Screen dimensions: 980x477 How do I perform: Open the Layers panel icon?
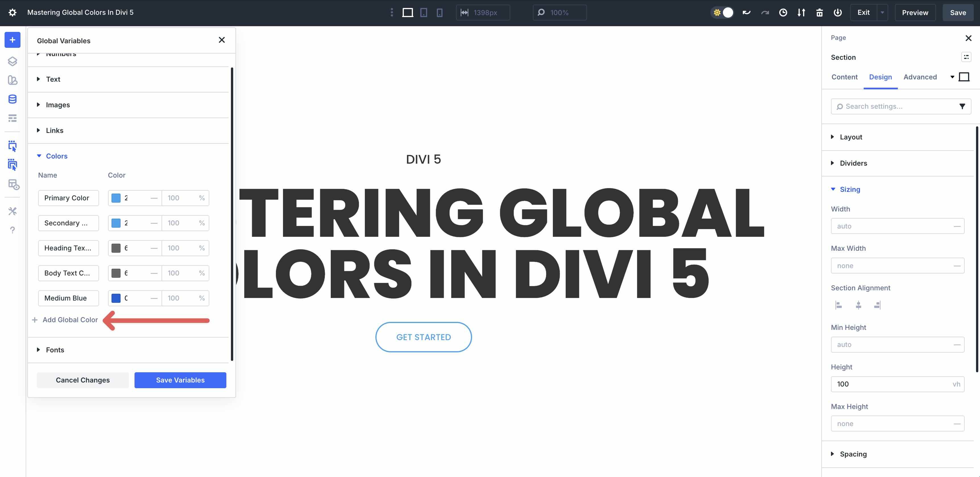point(13,61)
